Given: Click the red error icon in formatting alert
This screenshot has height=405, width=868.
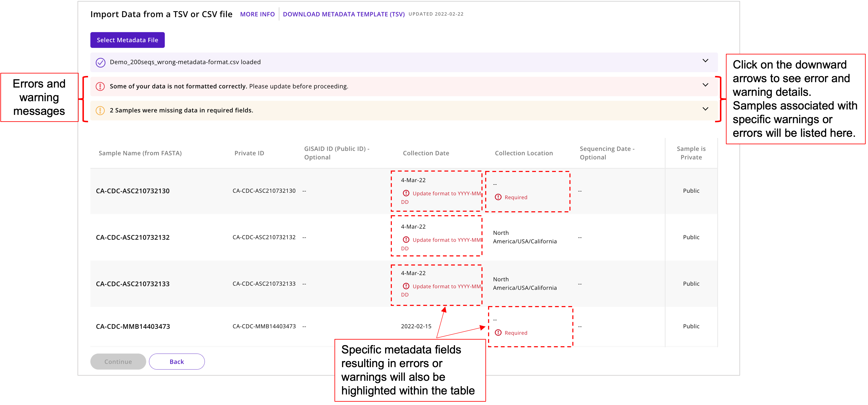Looking at the screenshot, I should click(x=100, y=86).
